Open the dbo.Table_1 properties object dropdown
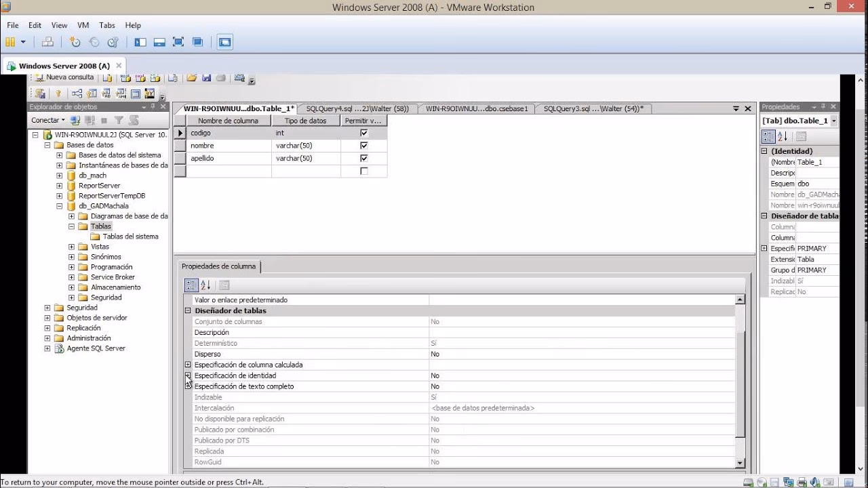The width and height of the screenshot is (868, 488). [x=833, y=121]
